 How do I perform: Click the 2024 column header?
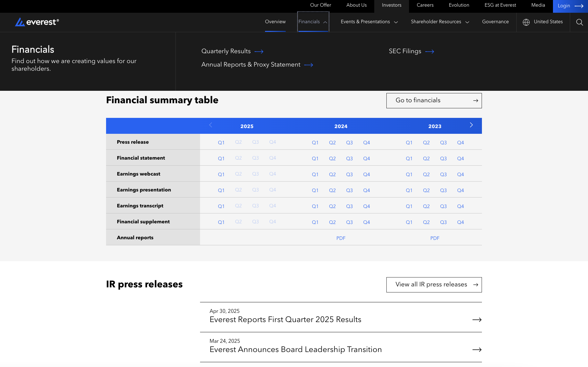[x=341, y=126]
